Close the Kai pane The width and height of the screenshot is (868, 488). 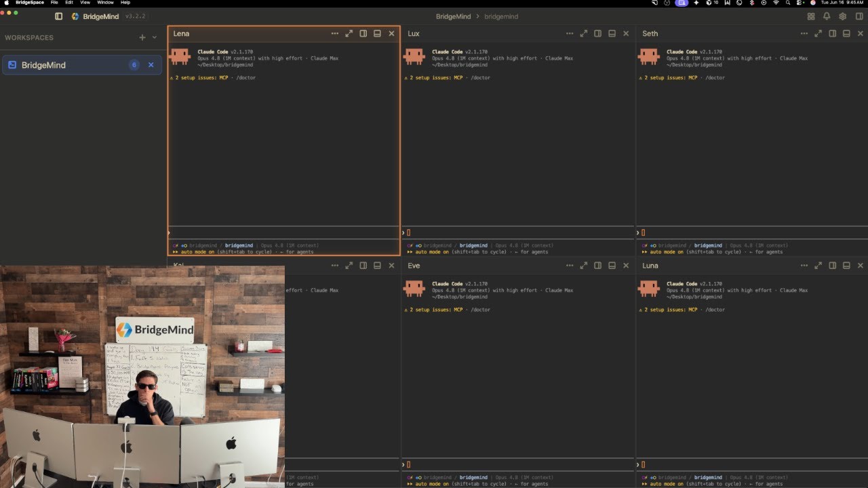click(391, 266)
